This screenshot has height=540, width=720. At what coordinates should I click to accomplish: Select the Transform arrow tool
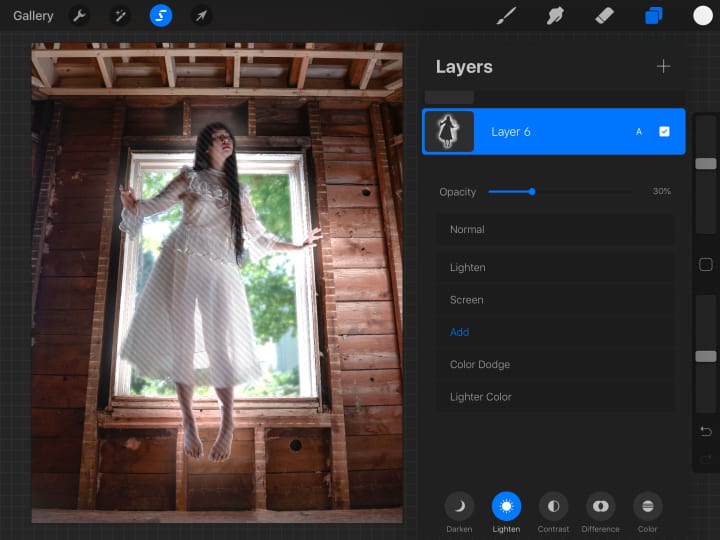coord(201,16)
